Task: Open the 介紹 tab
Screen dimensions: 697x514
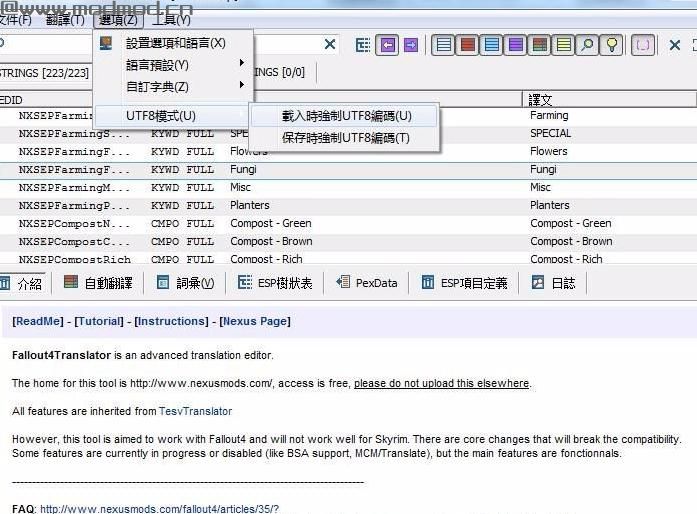Action: click(x=22, y=283)
